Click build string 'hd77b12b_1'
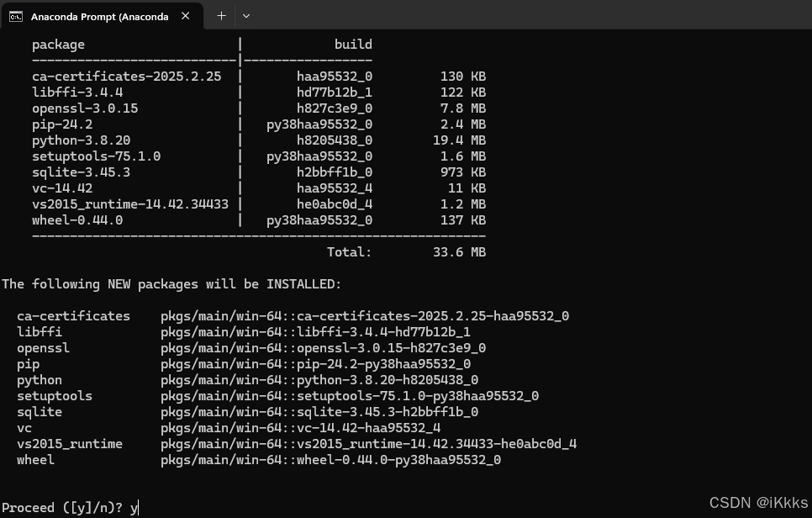Viewport: 812px width, 518px height. (x=335, y=92)
